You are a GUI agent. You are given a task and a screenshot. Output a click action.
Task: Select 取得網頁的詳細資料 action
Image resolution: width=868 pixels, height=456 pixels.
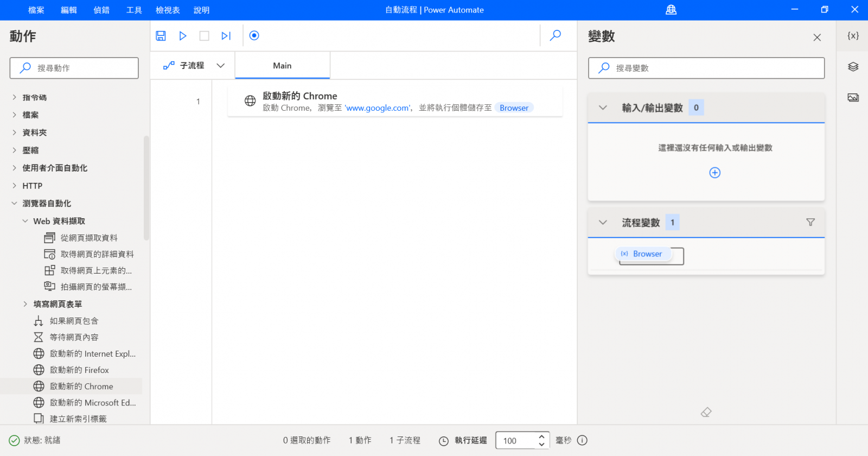click(x=90, y=254)
